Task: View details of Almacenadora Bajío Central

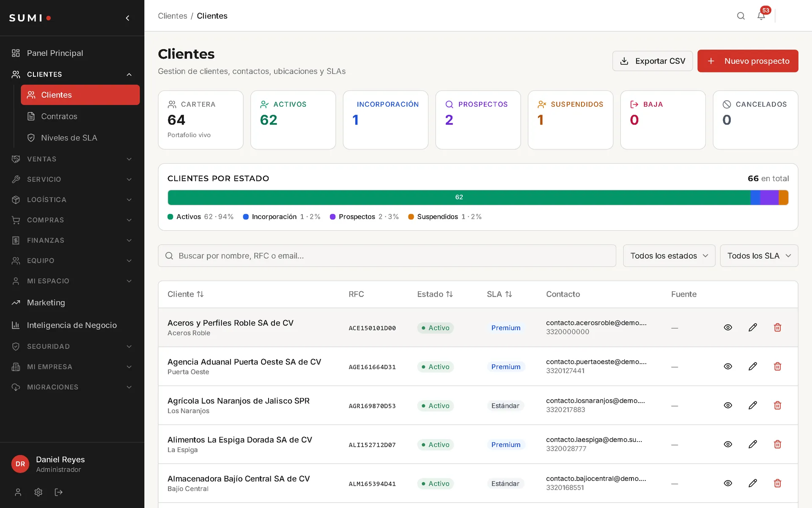Action: (x=728, y=483)
